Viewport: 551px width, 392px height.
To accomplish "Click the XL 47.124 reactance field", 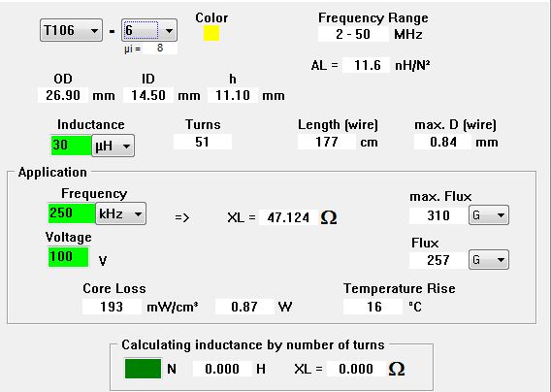I will [x=288, y=217].
